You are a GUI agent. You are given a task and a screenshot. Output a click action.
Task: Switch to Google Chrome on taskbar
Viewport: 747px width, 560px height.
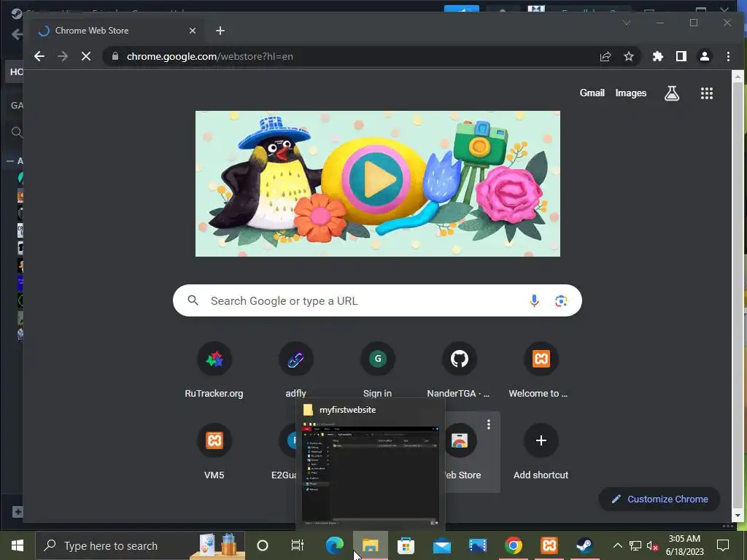[x=513, y=545]
